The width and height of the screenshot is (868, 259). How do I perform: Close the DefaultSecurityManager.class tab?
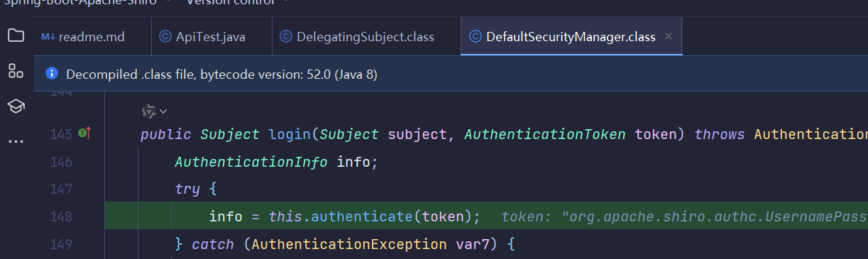click(669, 37)
